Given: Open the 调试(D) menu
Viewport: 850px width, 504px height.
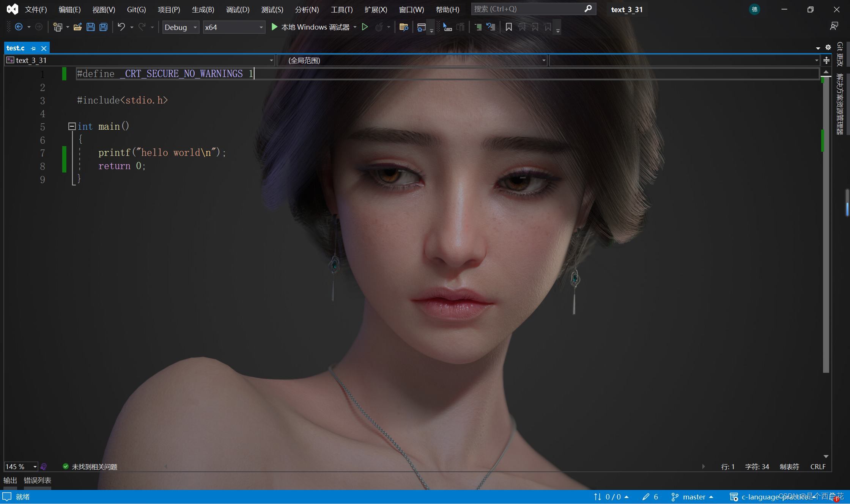Looking at the screenshot, I should tap(238, 9).
